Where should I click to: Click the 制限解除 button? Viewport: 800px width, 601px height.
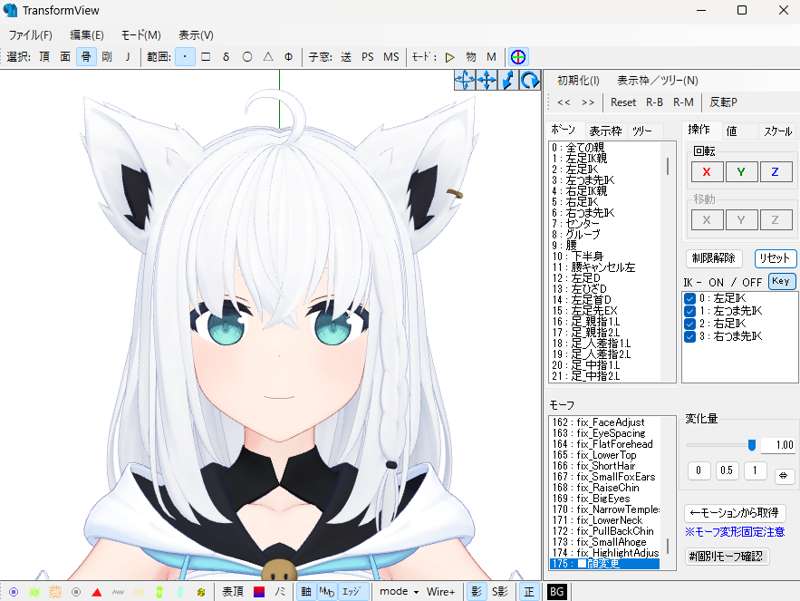point(713,258)
